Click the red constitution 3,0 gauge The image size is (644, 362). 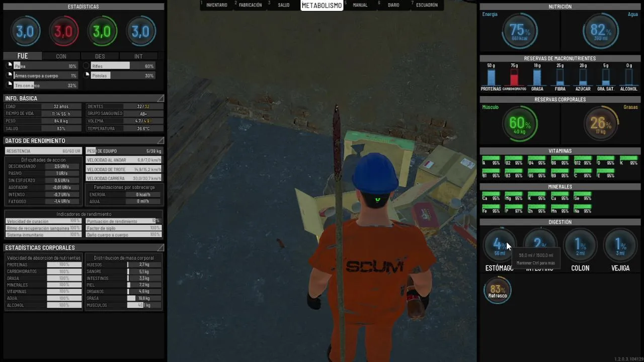click(64, 31)
